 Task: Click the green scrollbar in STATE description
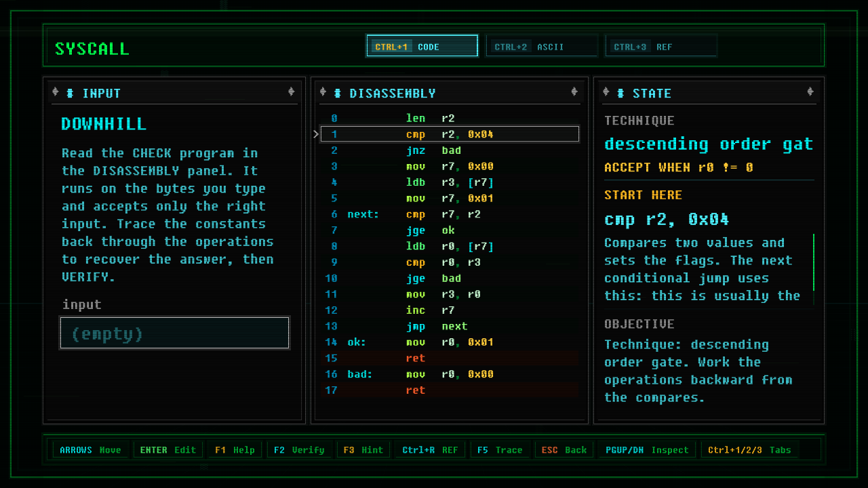[814, 262]
